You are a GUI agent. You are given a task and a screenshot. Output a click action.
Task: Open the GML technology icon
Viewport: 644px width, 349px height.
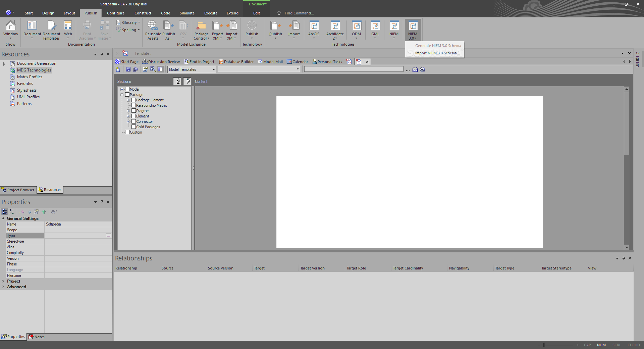[375, 30]
